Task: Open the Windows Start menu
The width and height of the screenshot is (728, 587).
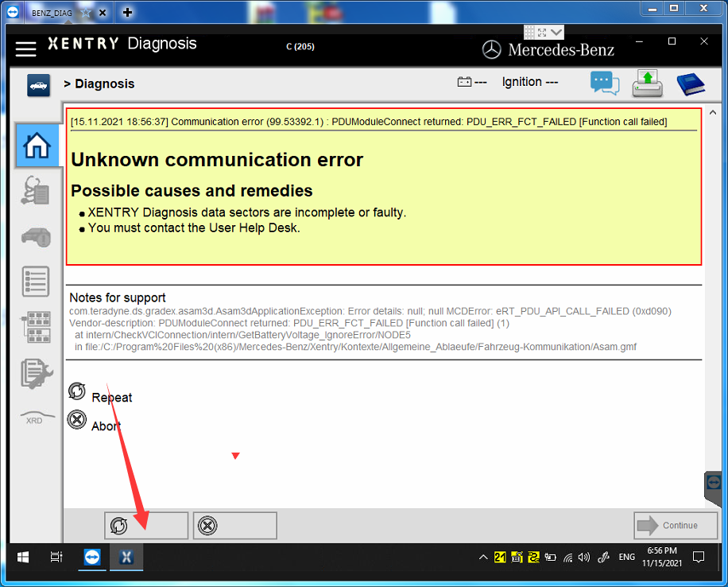Action: tap(23, 557)
